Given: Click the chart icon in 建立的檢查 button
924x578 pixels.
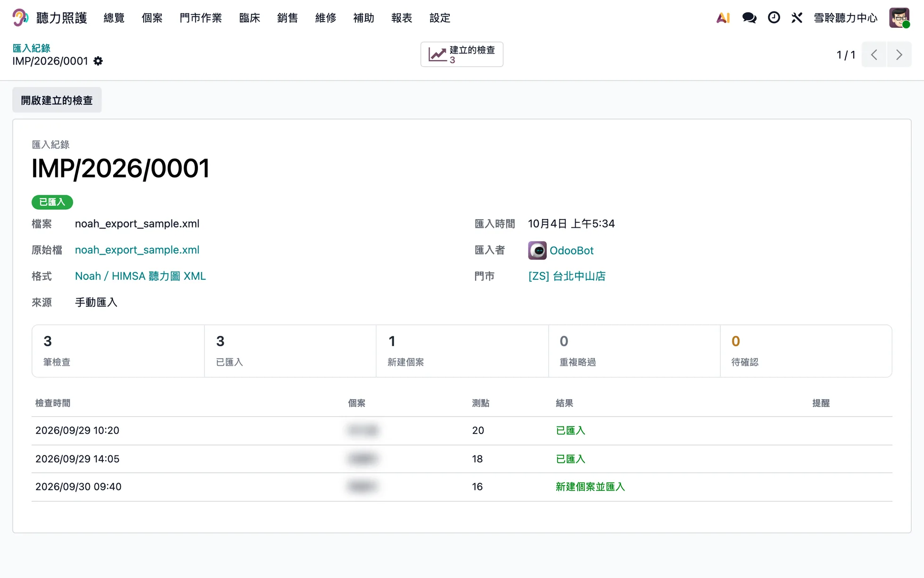Looking at the screenshot, I should [x=437, y=54].
